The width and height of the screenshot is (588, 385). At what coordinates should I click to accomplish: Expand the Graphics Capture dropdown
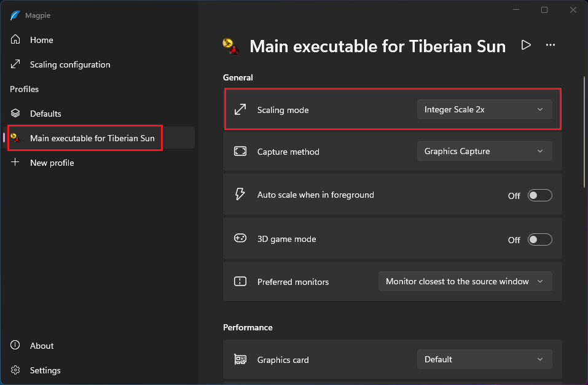(x=484, y=151)
